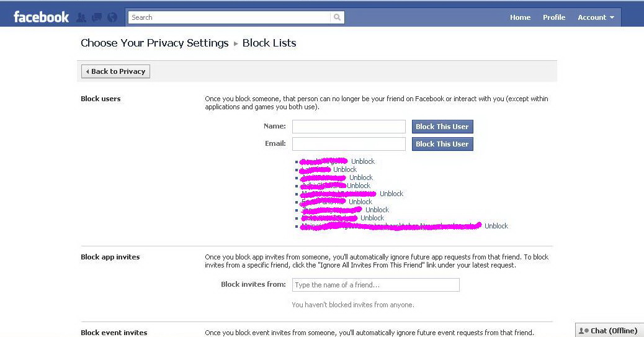Viewport: 644px width, 337px height.
Task: Unblock the third blocked user
Action: click(361, 177)
